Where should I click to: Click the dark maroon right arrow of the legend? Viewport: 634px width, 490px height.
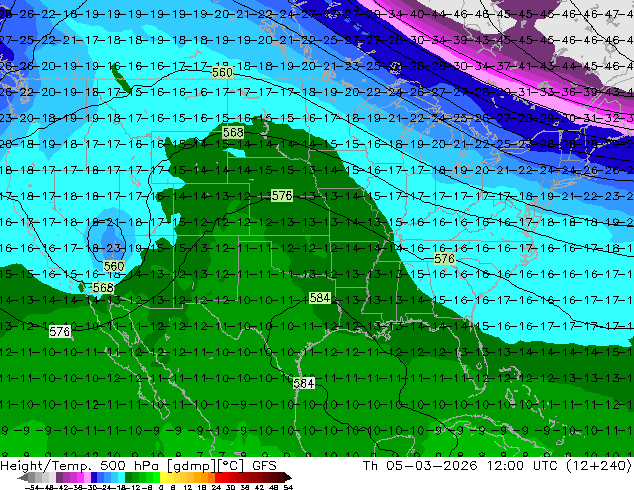tap(288, 477)
